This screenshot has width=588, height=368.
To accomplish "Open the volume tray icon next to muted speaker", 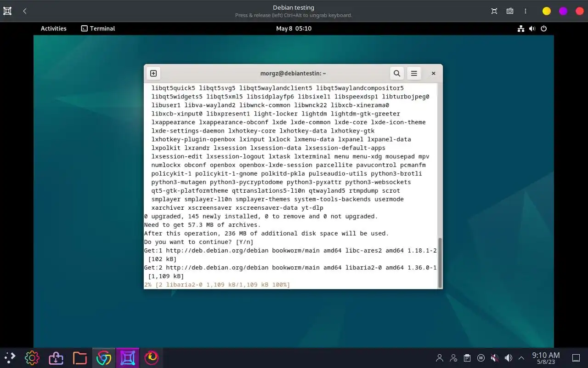I will coord(509,358).
